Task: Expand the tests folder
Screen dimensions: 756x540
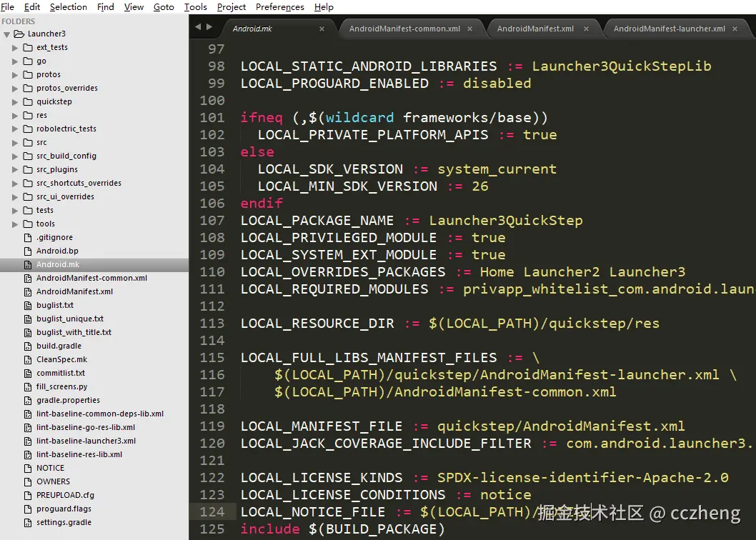Action: [x=15, y=211]
